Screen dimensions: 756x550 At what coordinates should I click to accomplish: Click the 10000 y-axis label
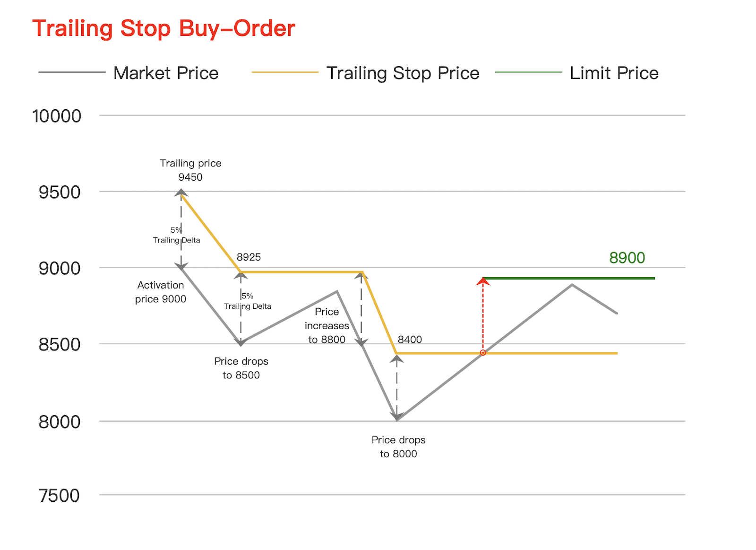click(57, 116)
